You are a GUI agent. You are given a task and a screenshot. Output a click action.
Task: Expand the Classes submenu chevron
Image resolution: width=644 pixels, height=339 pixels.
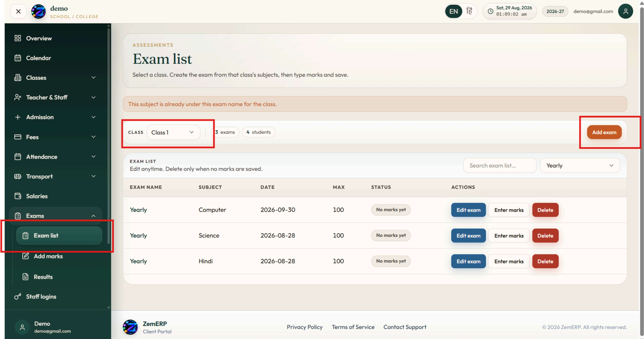click(x=93, y=78)
